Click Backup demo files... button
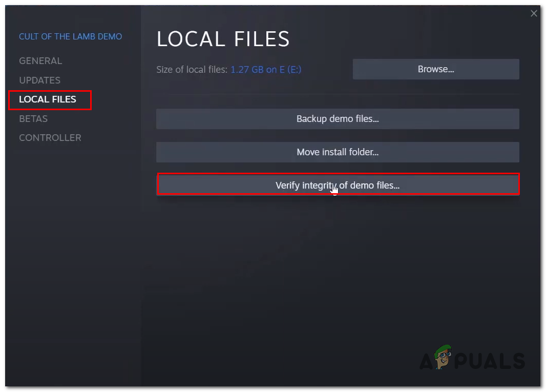Image resolution: width=546 pixels, height=392 pixels. [338, 119]
